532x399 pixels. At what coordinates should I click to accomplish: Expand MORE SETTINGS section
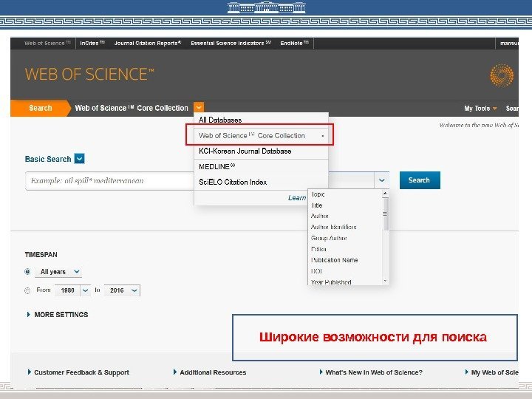point(58,315)
